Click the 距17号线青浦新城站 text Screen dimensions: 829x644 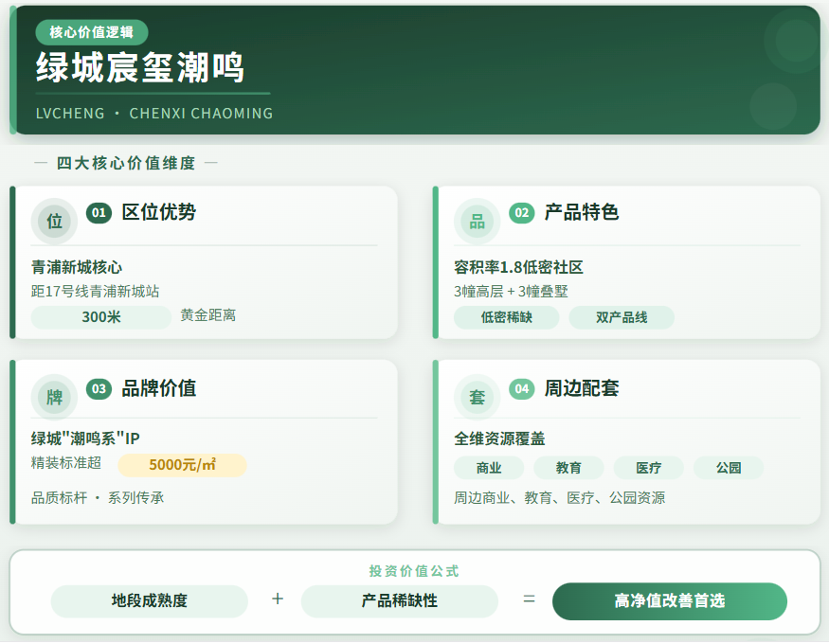tap(95, 292)
